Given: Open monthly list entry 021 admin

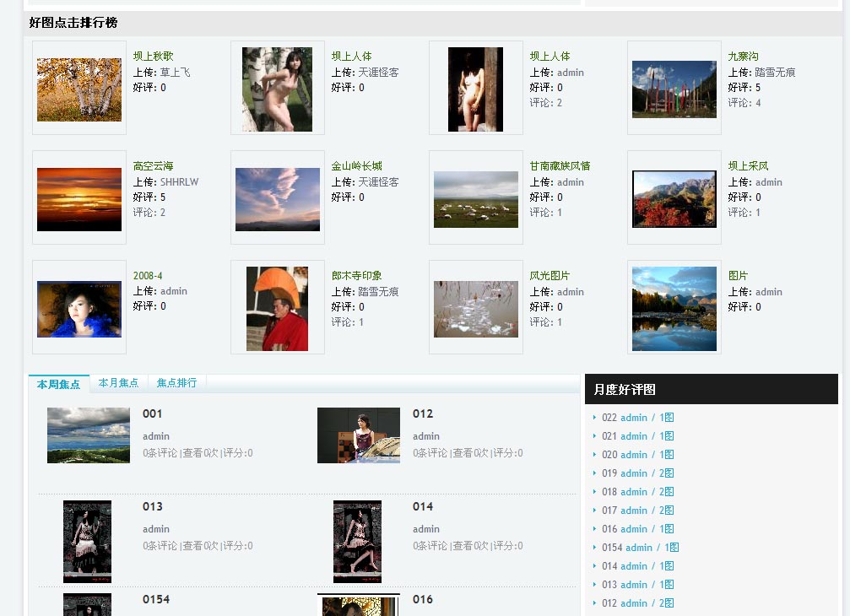Looking at the screenshot, I should pyautogui.click(x=638, y=436).
